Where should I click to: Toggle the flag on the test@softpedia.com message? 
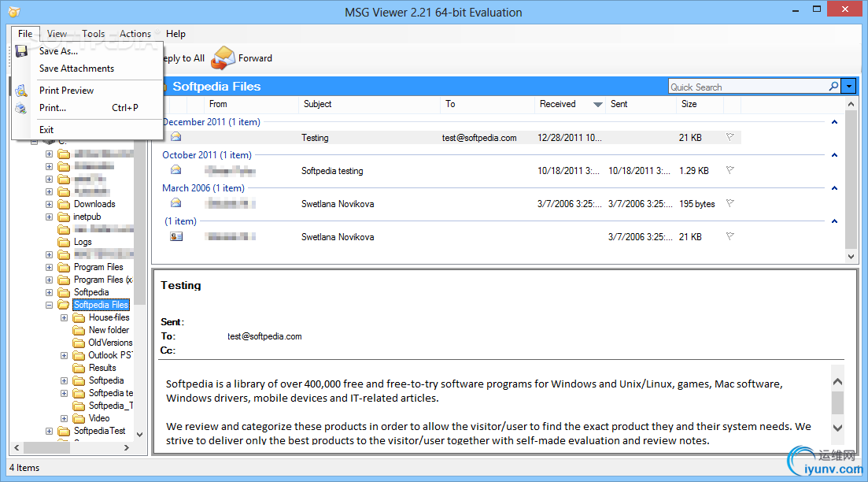[x=730, y=137]
